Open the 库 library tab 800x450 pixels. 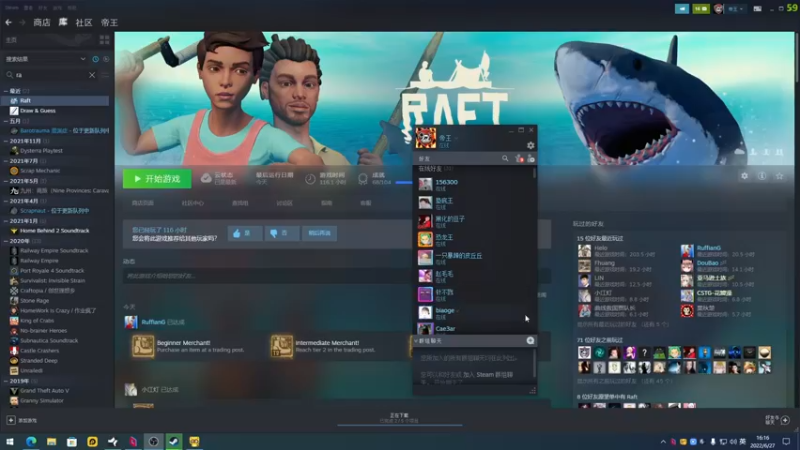pyautogui.click(x=63, y=22)
